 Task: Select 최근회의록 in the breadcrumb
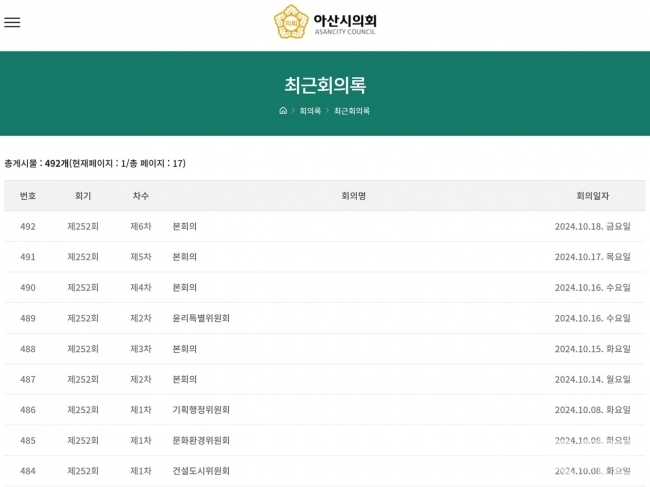tap(352, 111)
